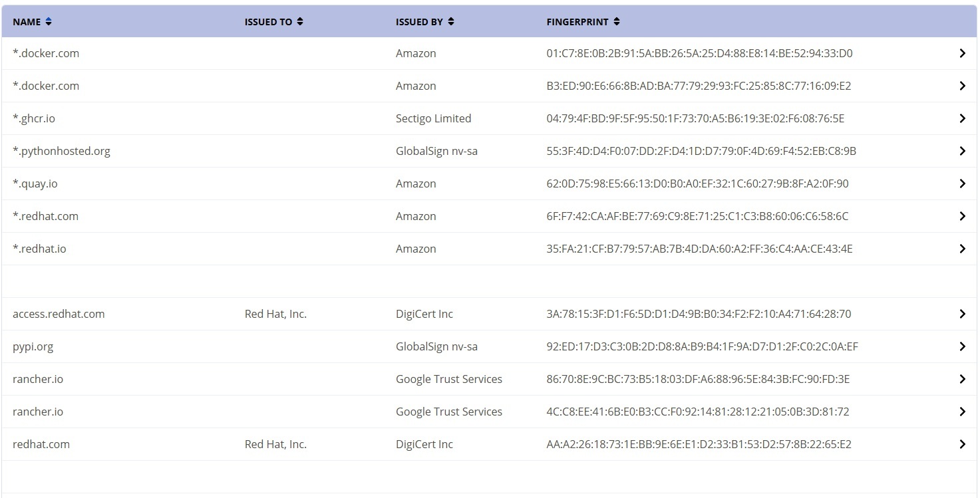Open chevron for *.ghcr.io certificate

pyautogui.click(x=962, y=118)
